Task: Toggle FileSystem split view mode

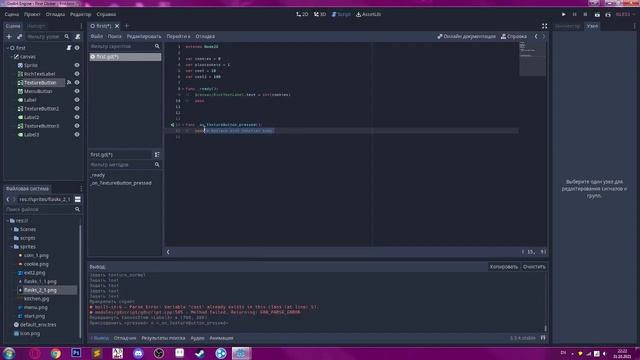Action: pyautogui.click(x=78, y=199)
